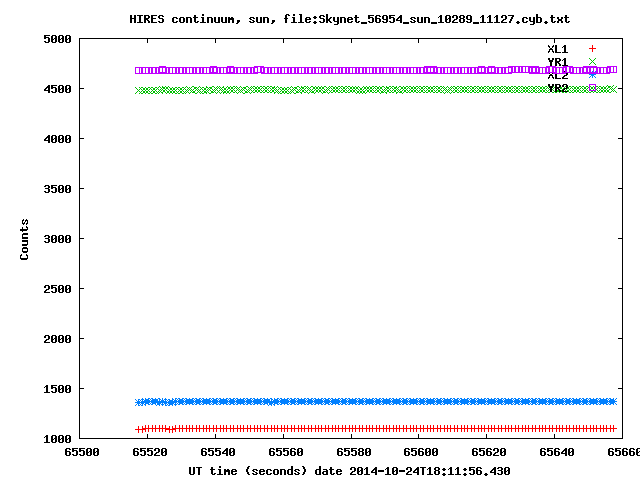This screenshot has height=480, width=640.
Task: Select the XL1 legend label
Action: (x=558, y=49)
